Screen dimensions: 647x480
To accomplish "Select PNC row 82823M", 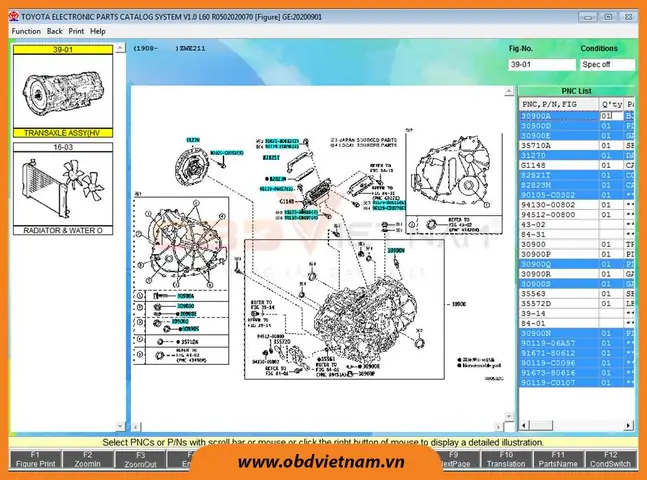I will click(577, 185).
